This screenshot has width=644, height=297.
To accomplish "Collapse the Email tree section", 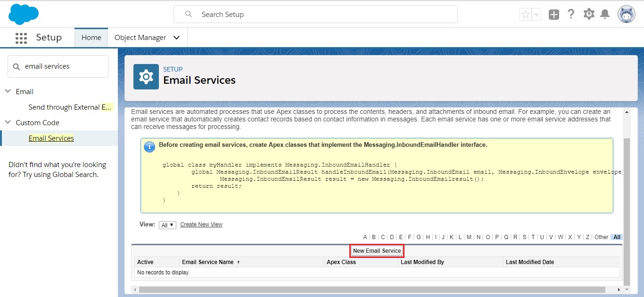I will click(8, 91).
